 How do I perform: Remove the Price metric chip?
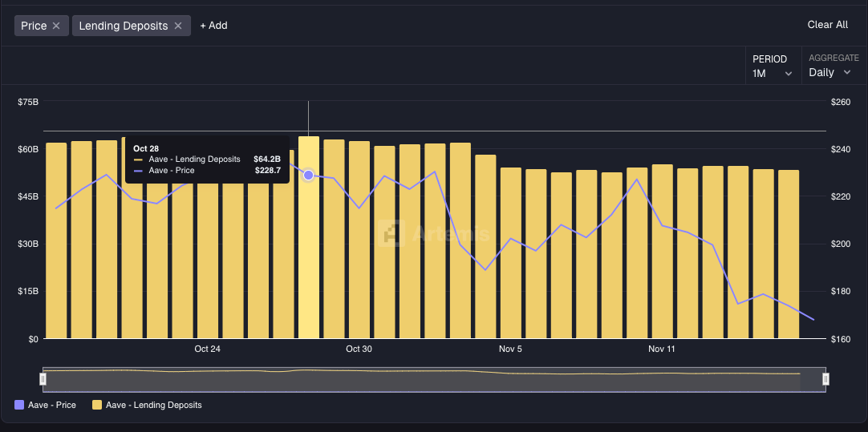[x=56, y=26]
